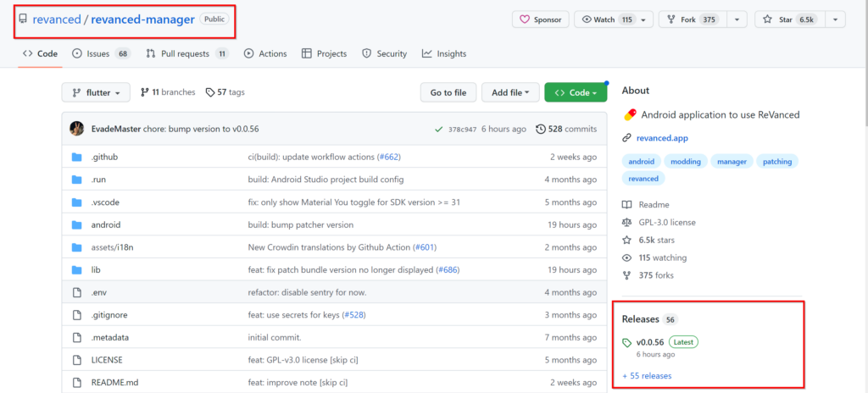Image resolution: width=868 pixels, height=393 pixels.
Task: View the 11 branches link
Action: pos(168,92)
